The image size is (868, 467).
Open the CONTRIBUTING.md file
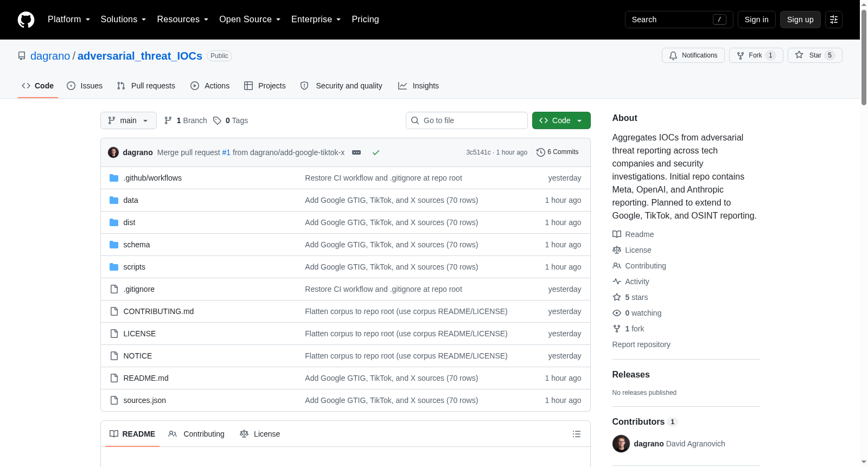coord(158,311)
